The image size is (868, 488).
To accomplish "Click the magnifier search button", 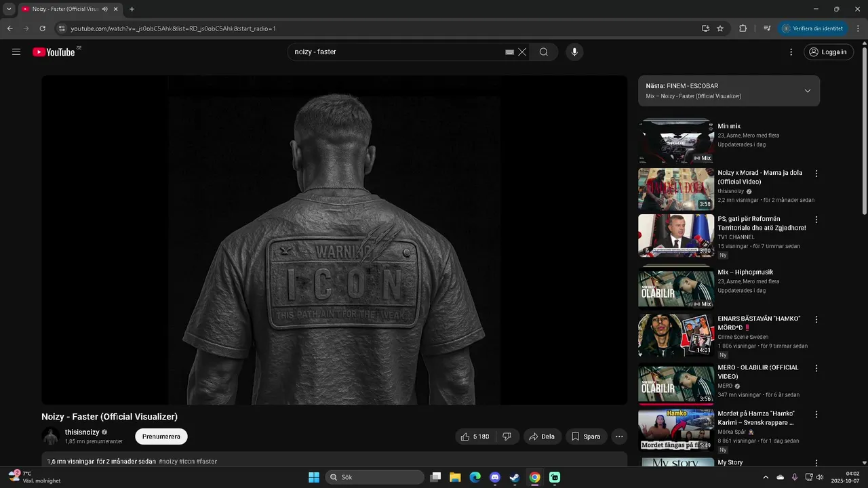I will pos(544,52).
